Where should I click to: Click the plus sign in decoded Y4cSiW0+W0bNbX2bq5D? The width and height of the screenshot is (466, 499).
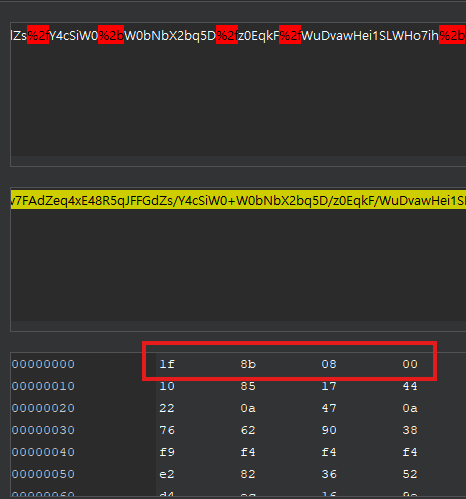tap(231, 201)
